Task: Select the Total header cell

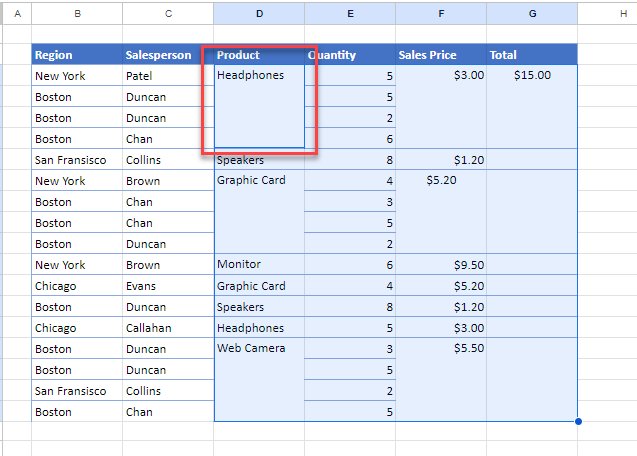Action: click(x=532, y=55)
